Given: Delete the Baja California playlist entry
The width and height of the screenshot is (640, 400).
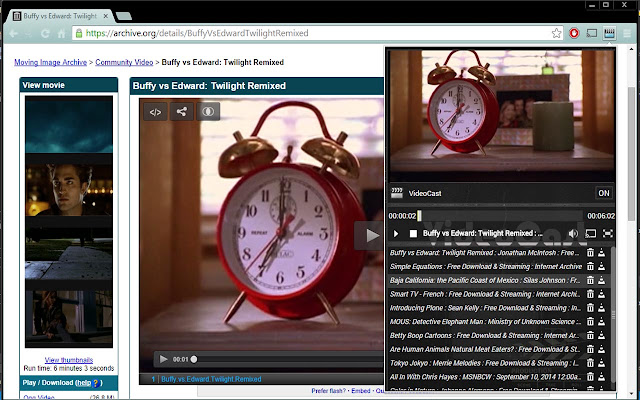Looking at the screenshot, I should 590,280.
